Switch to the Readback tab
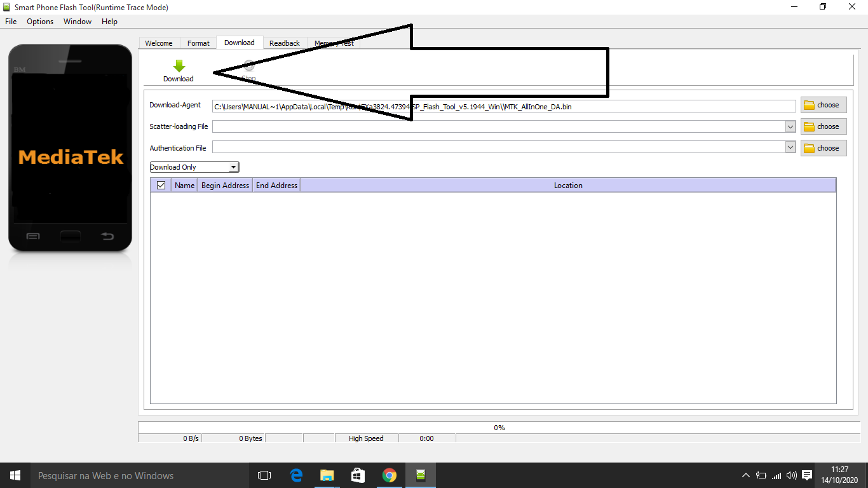The width and height of the screenshot is (868, 488). click(x=285, y=43)
